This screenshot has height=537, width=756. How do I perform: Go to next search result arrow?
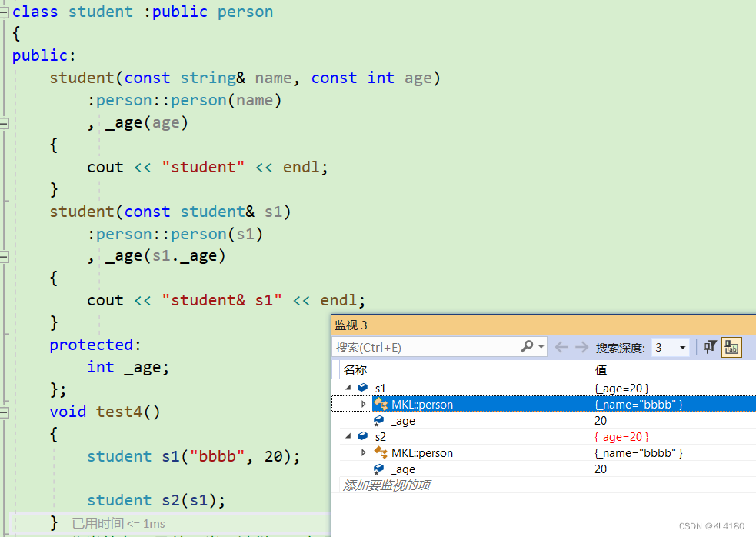click(582, 347)
